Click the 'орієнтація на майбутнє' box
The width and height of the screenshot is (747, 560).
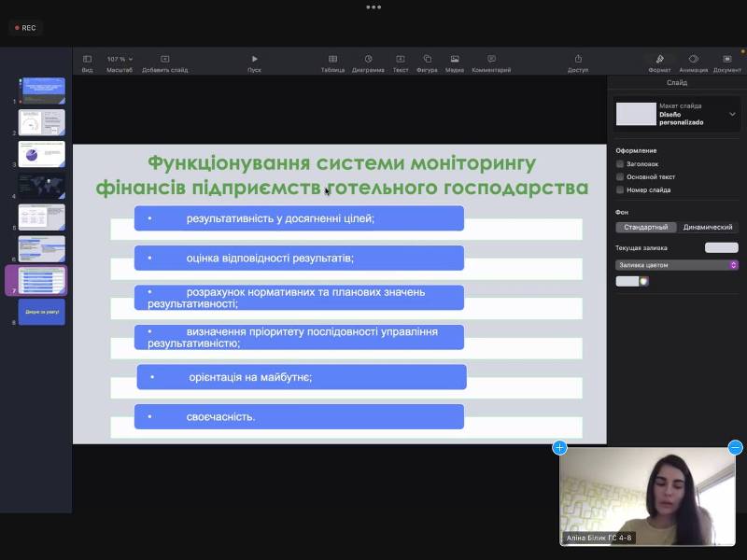click(x=302, y=377)
